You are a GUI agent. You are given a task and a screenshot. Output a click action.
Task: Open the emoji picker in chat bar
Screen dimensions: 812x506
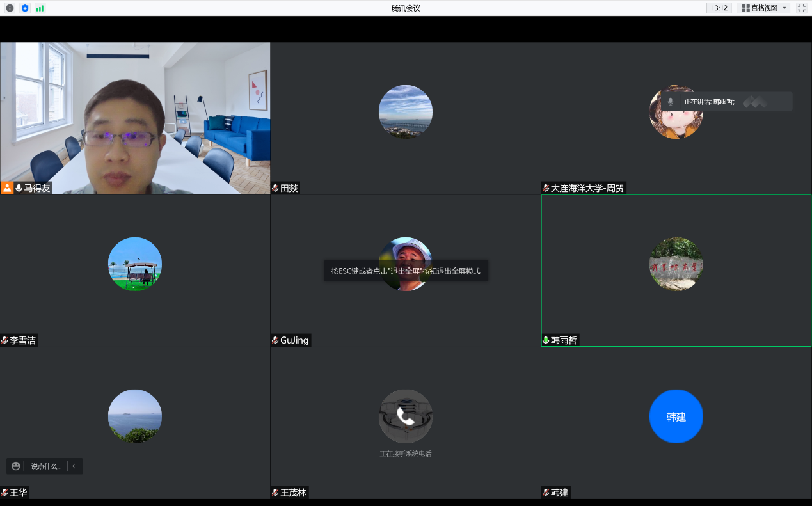tap(16, 466)
